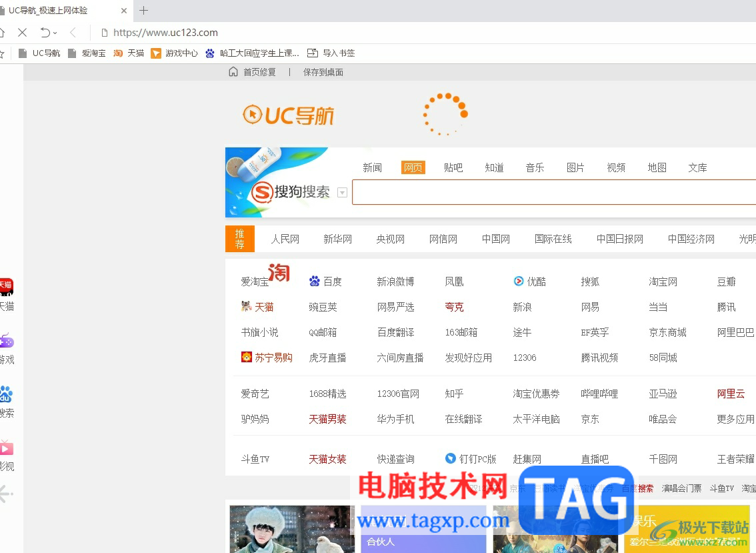Open the 12306 link
Image resolution: width=756 pixels, height=553 pixels.
(x=525, y=358)
